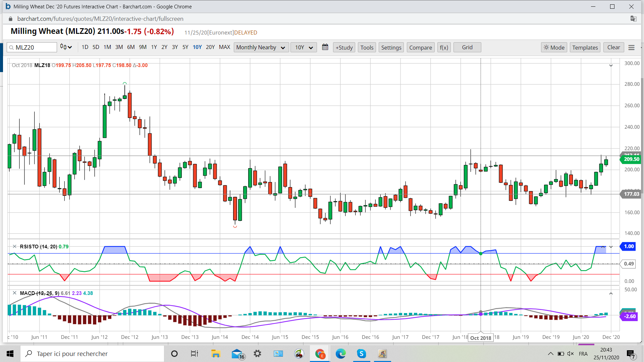Collapse the main price pane chevron
The height and width of the screenshot is (362, 644).
point(611,66)
